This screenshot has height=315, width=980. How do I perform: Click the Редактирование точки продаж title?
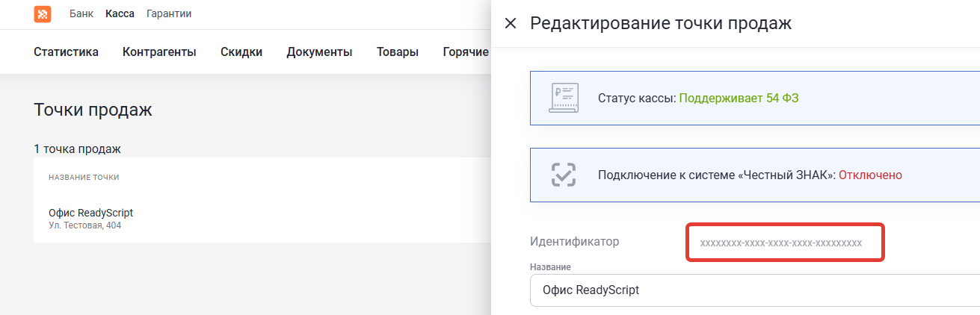point(661,23)
